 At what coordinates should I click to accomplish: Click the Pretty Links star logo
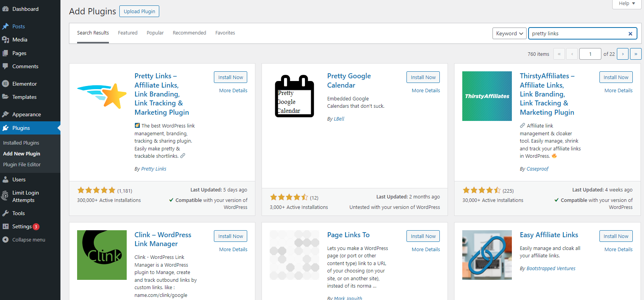click(x=102, y=96)
